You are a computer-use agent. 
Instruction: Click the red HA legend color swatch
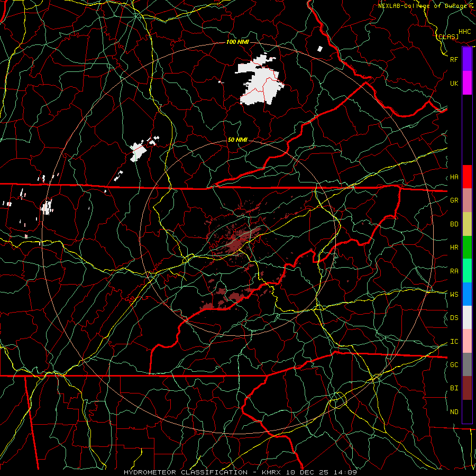(x=467, y=177)
